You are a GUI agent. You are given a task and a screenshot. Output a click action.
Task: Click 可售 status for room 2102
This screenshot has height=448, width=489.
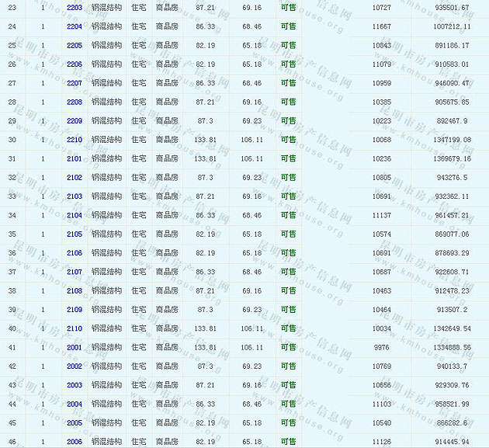tap(288, 177)
